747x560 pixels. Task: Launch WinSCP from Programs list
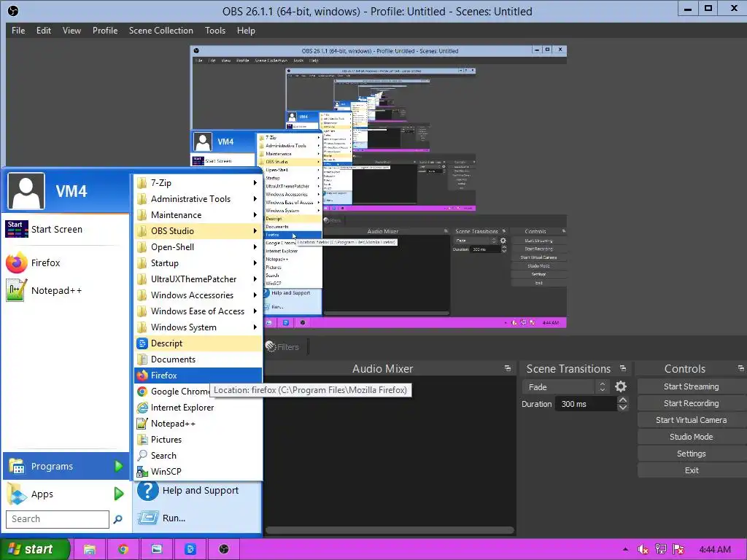[198, 472]
